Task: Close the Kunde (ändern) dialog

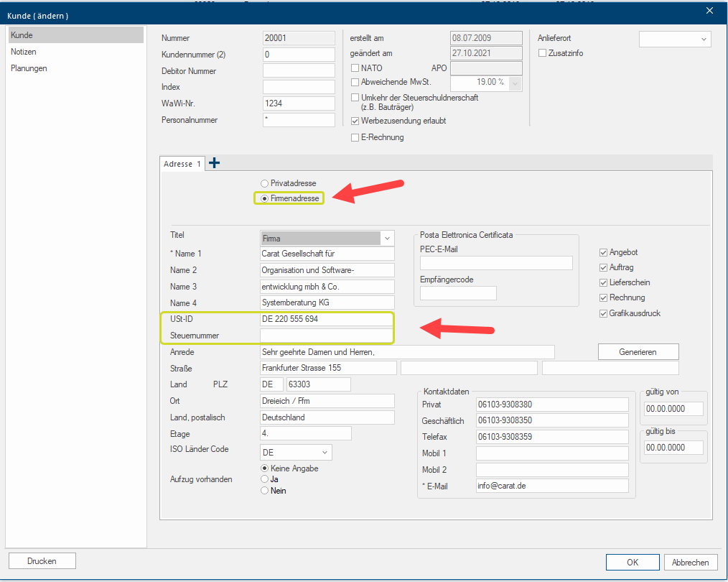Action: [x=709, y=10]
